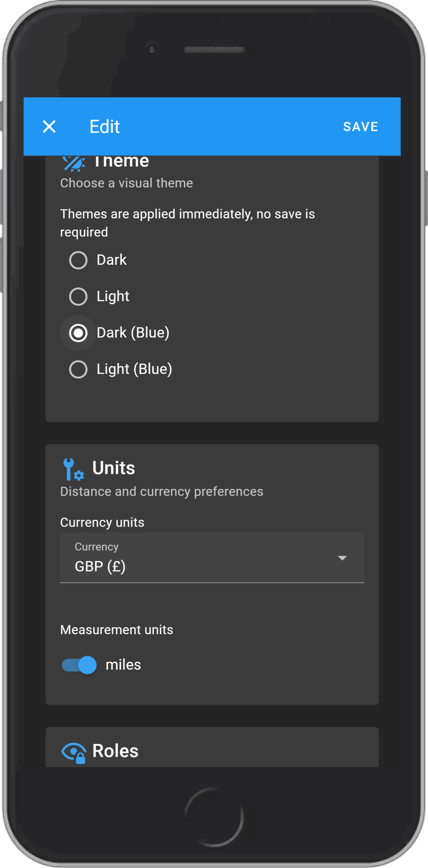Click the Units section heading
Image resolution: width=428 pixels, height=868 pixels.
[x=114, y=468]
